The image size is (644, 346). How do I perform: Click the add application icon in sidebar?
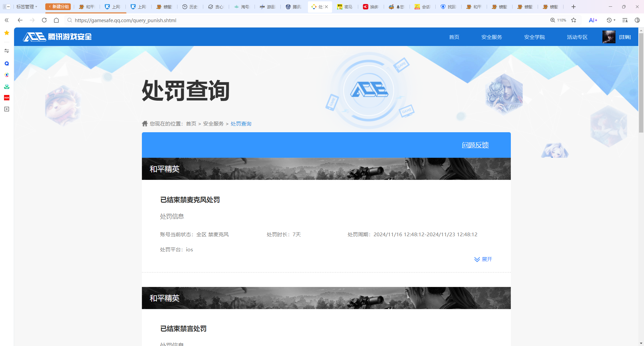tap(6, 109)
